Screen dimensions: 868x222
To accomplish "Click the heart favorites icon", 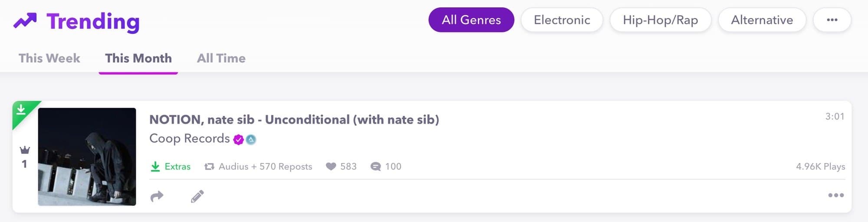I will click(331, 166).
